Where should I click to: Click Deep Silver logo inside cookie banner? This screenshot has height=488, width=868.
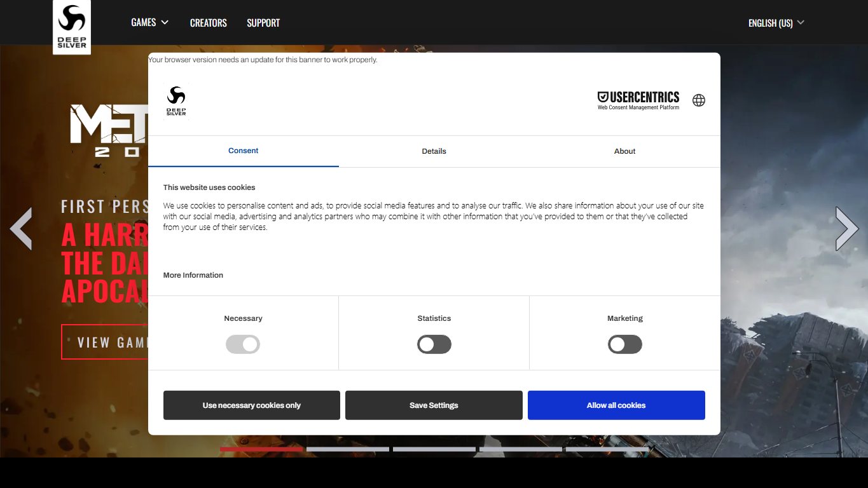pos(176,101)
